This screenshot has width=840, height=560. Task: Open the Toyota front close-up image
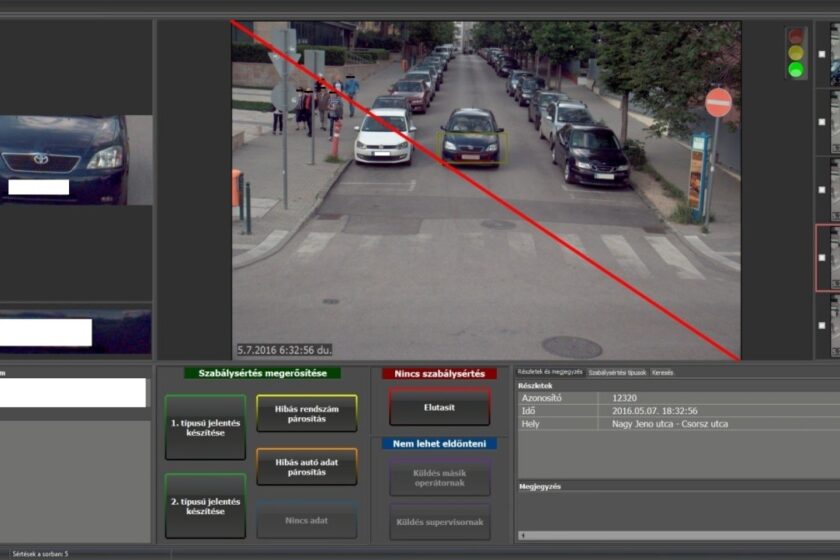coord(75,160)
